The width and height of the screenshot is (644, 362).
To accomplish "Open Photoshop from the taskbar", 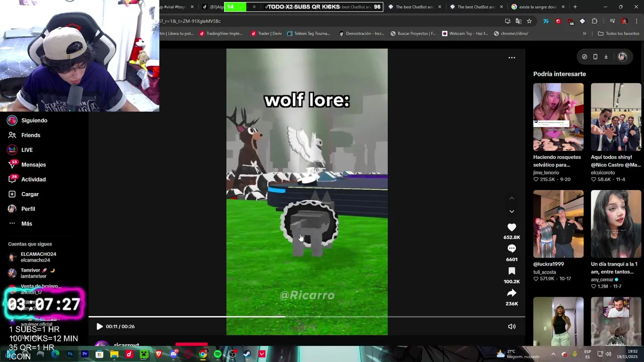I will click(x=70, y=354).
